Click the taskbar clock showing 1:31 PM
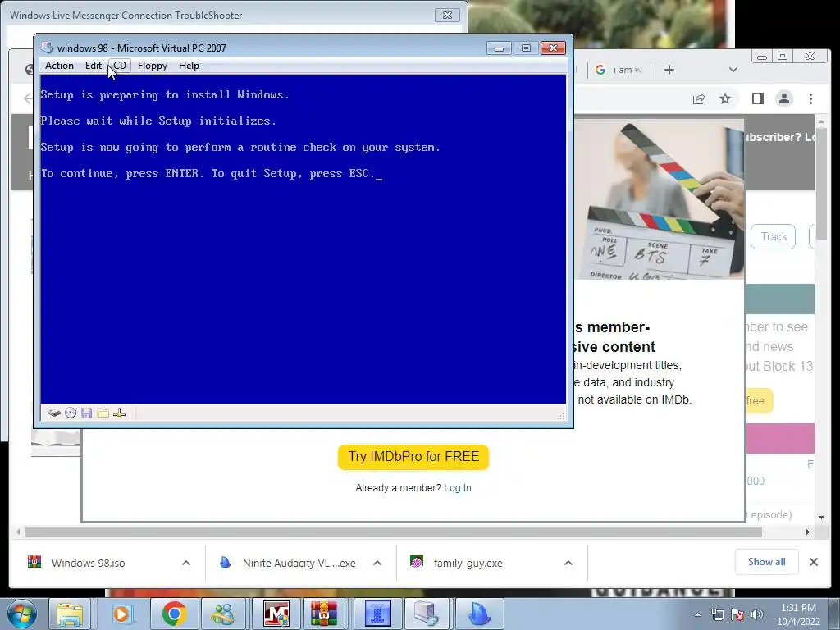This screenshot has height=630, width=840. point(798,614)
